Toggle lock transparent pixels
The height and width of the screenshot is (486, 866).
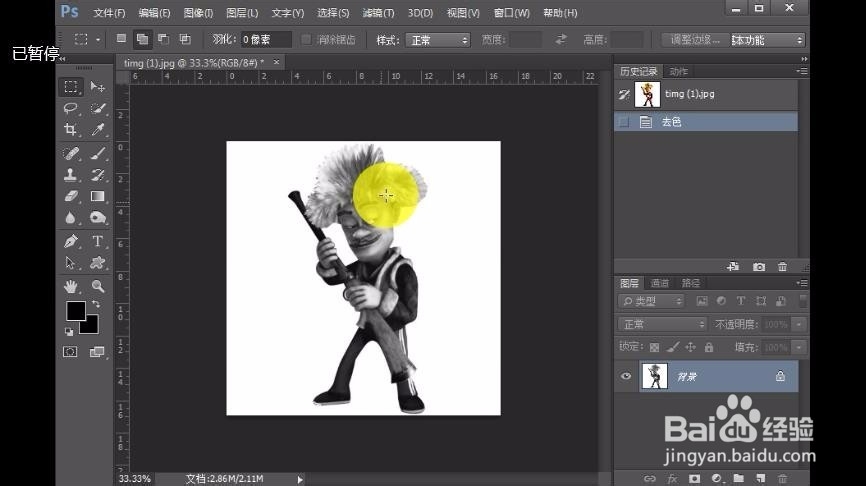click(x=654, y=347)
